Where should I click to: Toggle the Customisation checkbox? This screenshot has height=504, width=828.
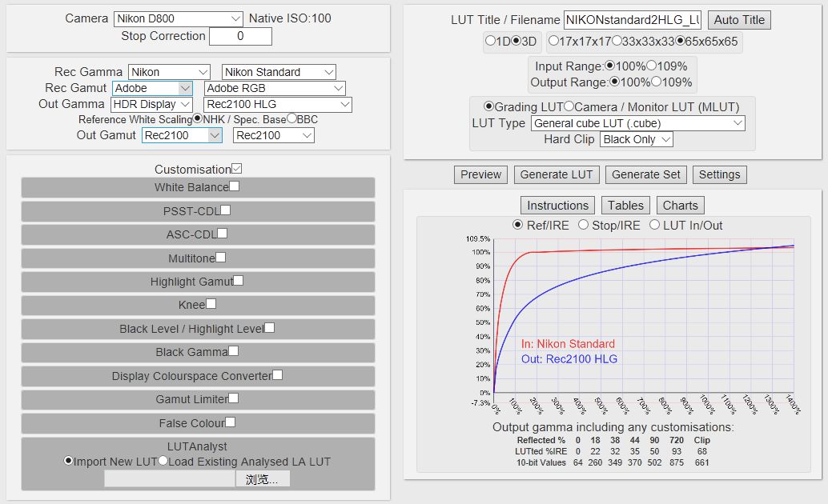(x=236, y=169)
